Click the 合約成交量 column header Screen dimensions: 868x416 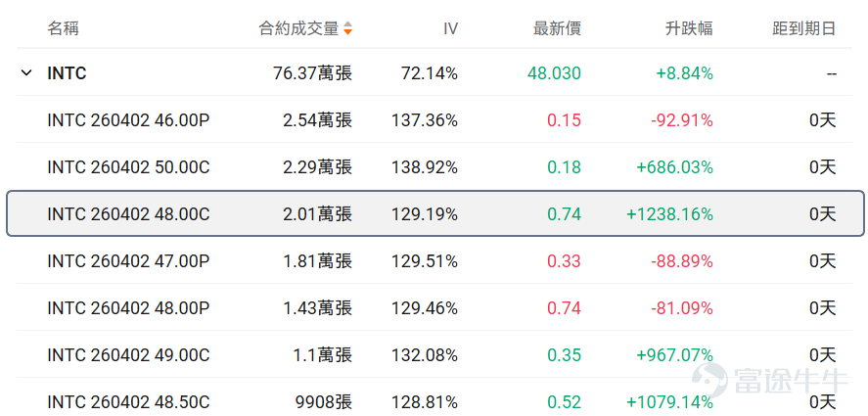pyautogui.click(x=298, y=28)
